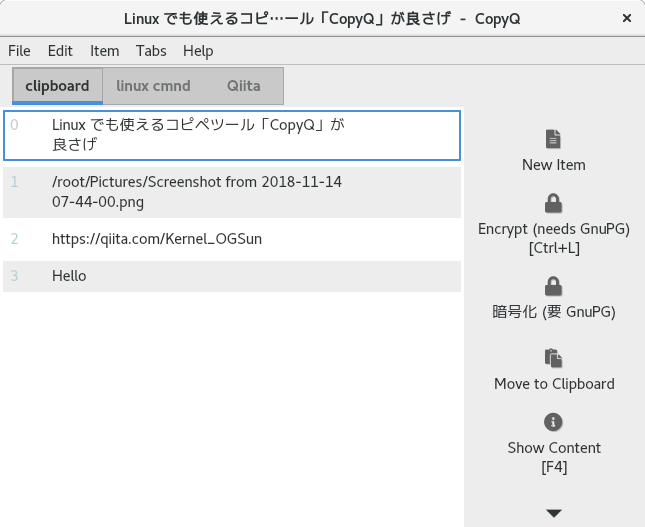Screen dimensions: 645x527
Task: Switch to the clipboard tab
Action: click(57, 86)
